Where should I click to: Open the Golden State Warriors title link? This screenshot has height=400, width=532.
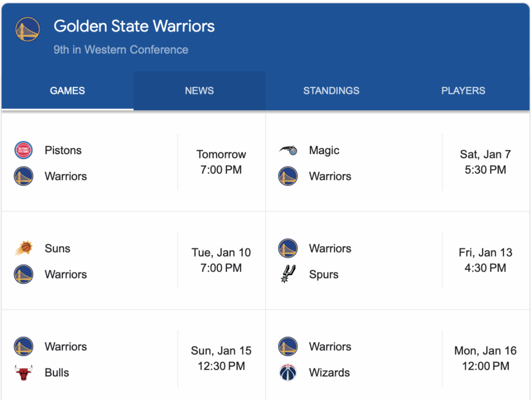[134, 26]
